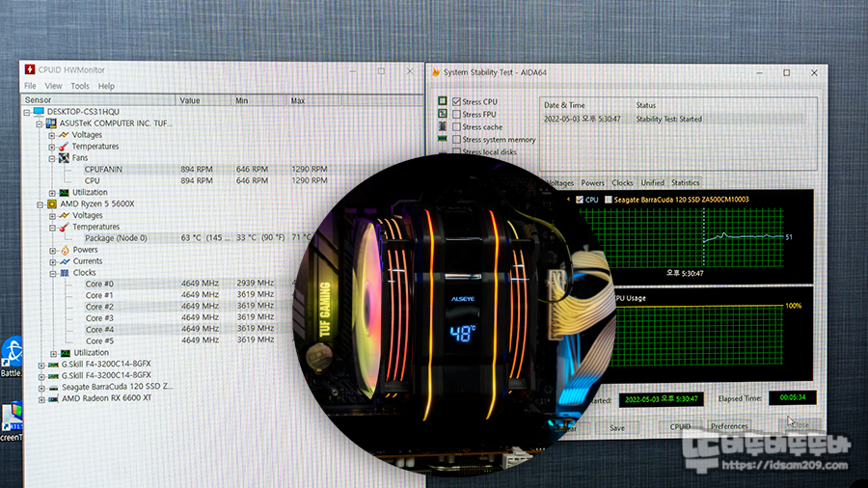
Task: Click the icon beside Stress cache
Action: (443, 126)
